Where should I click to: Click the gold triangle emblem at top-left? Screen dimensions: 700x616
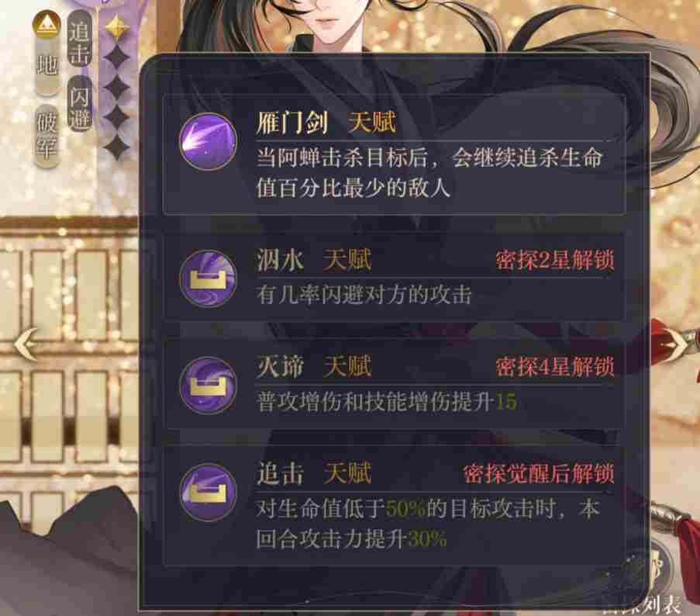47,24
